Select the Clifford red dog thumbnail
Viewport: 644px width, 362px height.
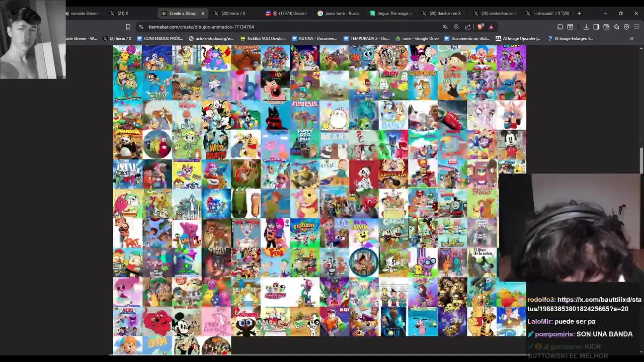[157, 322]
